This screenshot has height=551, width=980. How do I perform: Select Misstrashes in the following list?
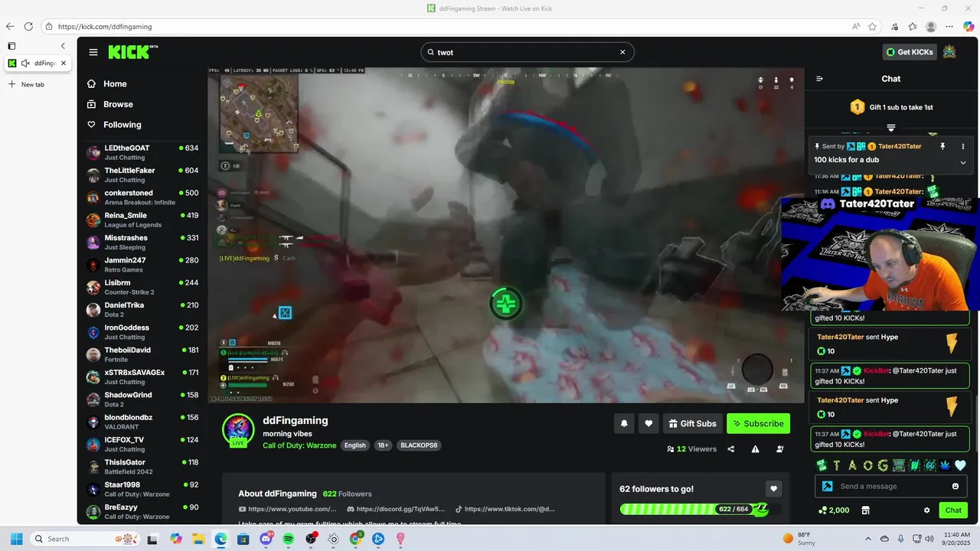tap(142, 242)
